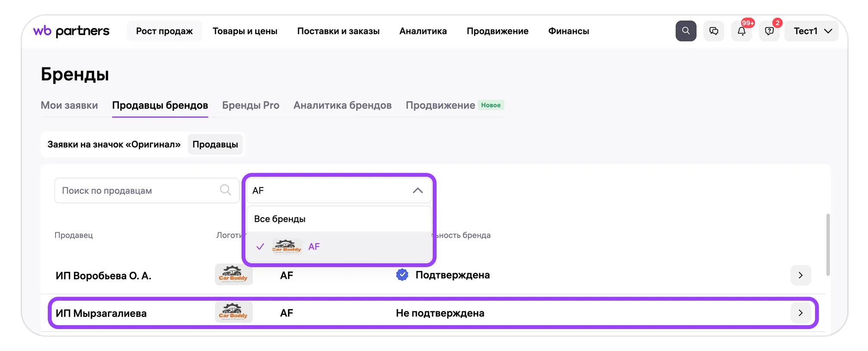Click AF brand in ИП Мырзагалиева row
The height and width of the screenshot is (351, 868).
[x=287, y=313]
